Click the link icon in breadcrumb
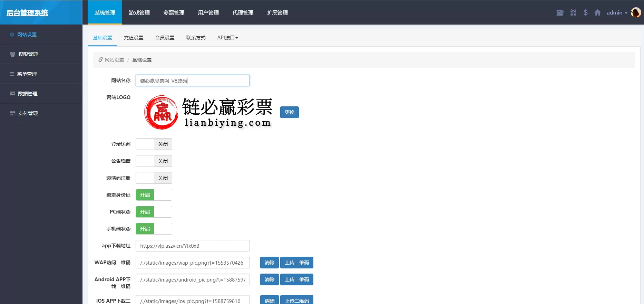Image resolution: width=644 pixels, height=304 pixels. [x=101, y=59]
